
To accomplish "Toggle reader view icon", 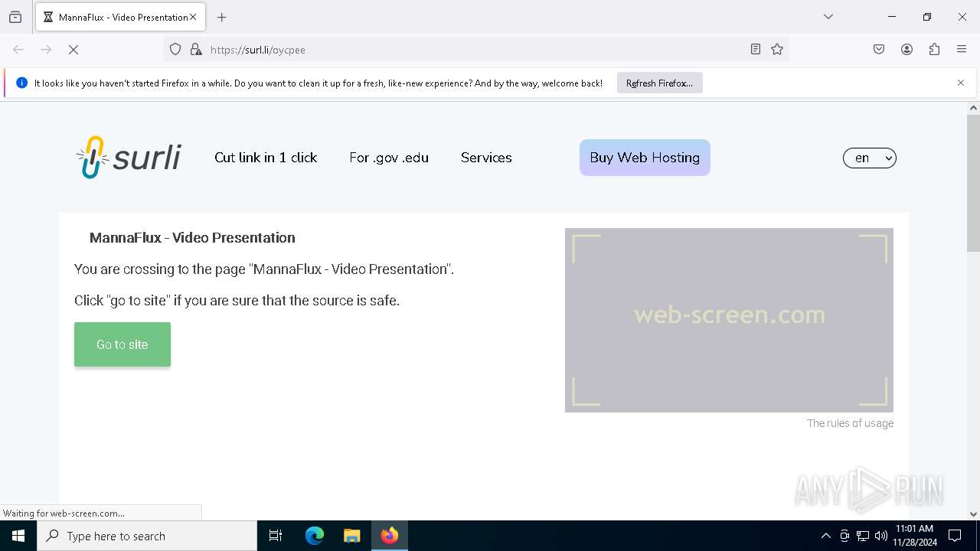I will 756,50.
